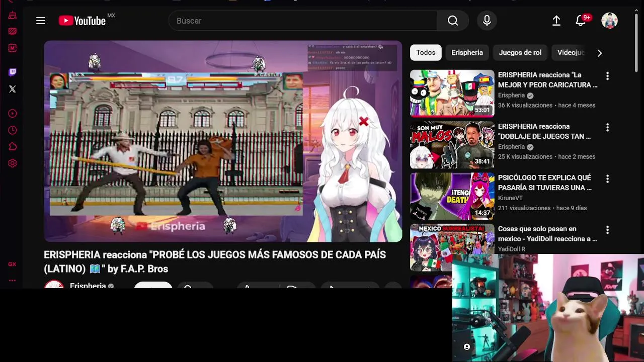Open options for 'Cosas que solo pasan' video
Image resolution: width=644 pixels, height=362 pixels.
pyautogui.click(x=607, y=230)
